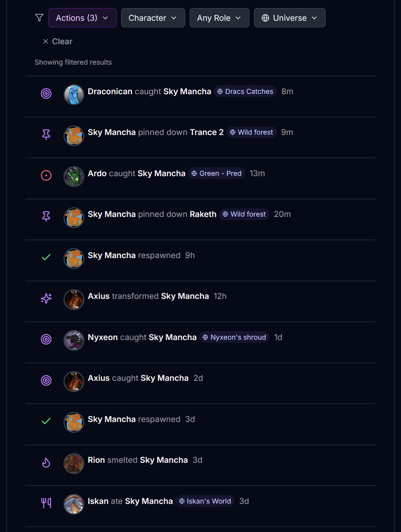The image size is (401, 532).
Task: Open the Wild forest tag beside Trance 2
Action: 251,132
